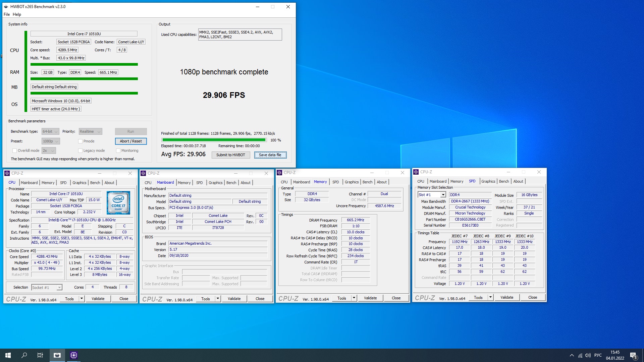Click the Part Number CB16GS2666.C8ET value

[x=470, y=220]
